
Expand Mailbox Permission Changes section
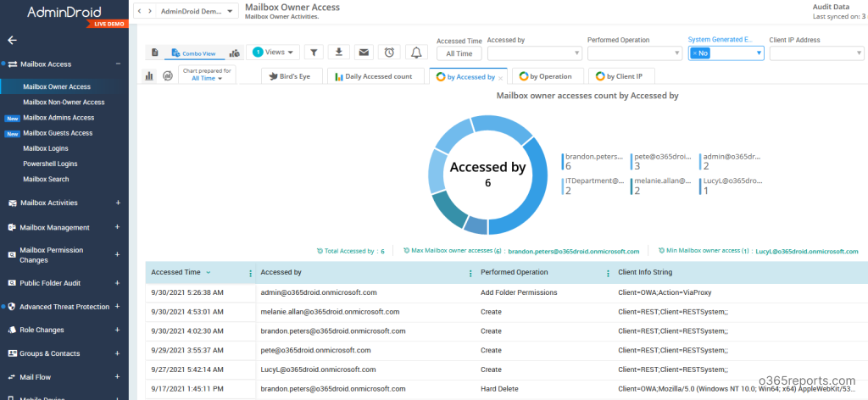point(118,254)
